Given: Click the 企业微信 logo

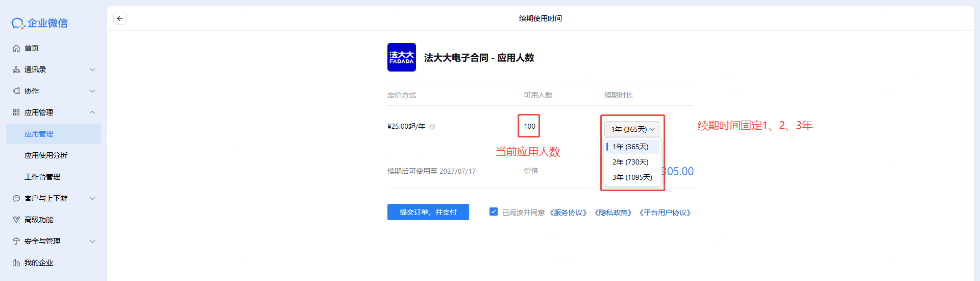Looking at the screenshot, I should point(40,23).
